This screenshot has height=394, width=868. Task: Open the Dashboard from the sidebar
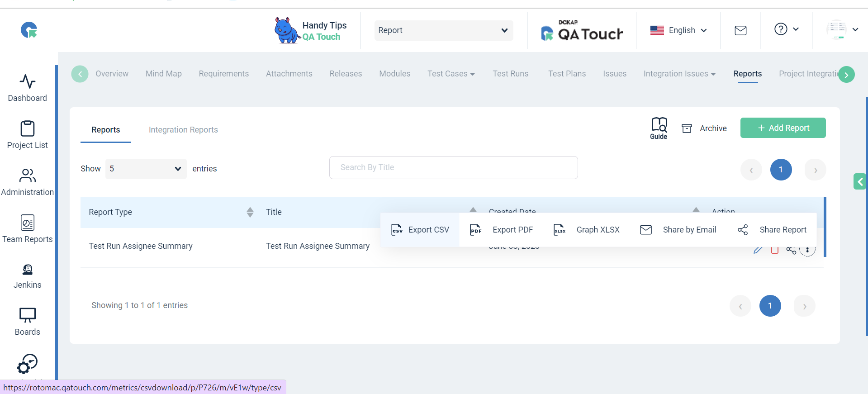click(x=28, y=88)
